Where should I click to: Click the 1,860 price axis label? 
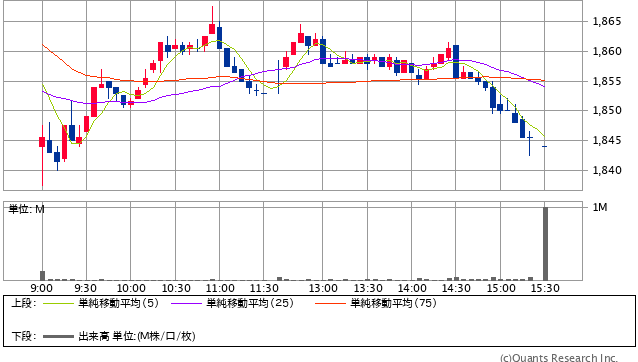point(607,51)
